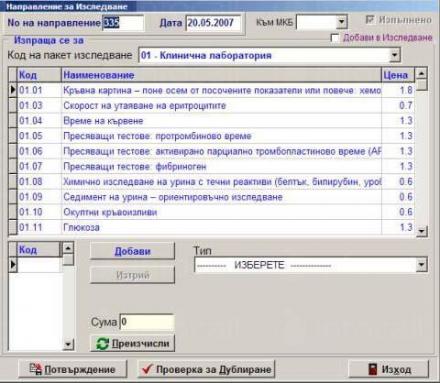This screenshot has width=440, height=383.
Task: Click the Преизчисли recalculate button
Action: (132, 343)
